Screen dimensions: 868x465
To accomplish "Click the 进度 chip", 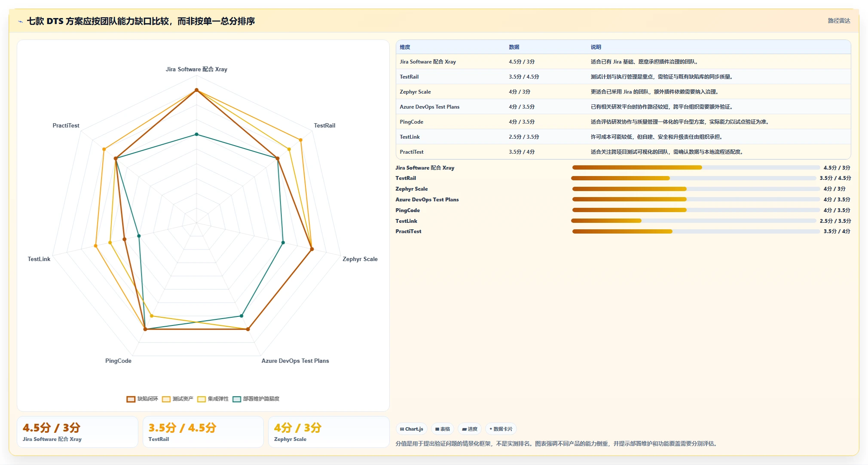I will 470,429.
